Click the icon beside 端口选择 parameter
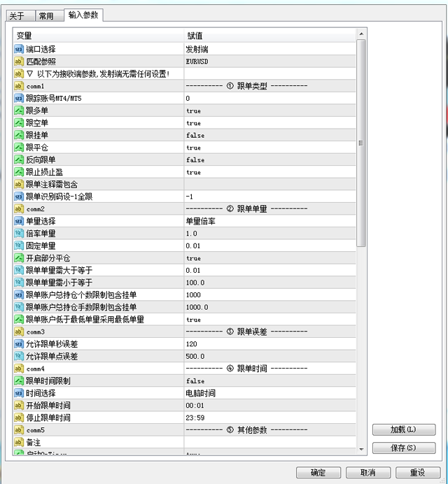 (19, 49)
